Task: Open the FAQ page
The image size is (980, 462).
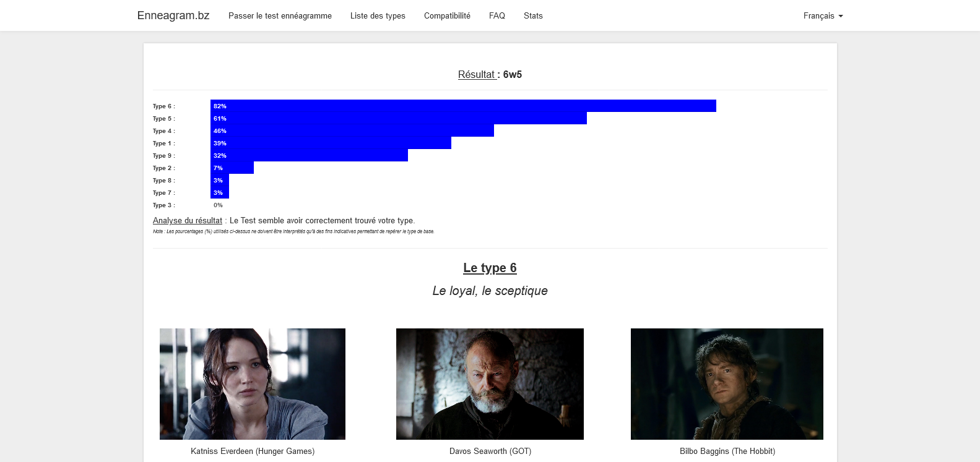Action: click(497, 16)
